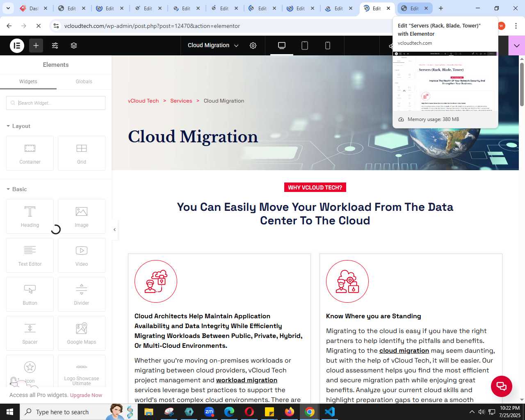The width and height of the screenshot is (525, 420).
Task: Open a new browser tab
Action: click(441, 8)
